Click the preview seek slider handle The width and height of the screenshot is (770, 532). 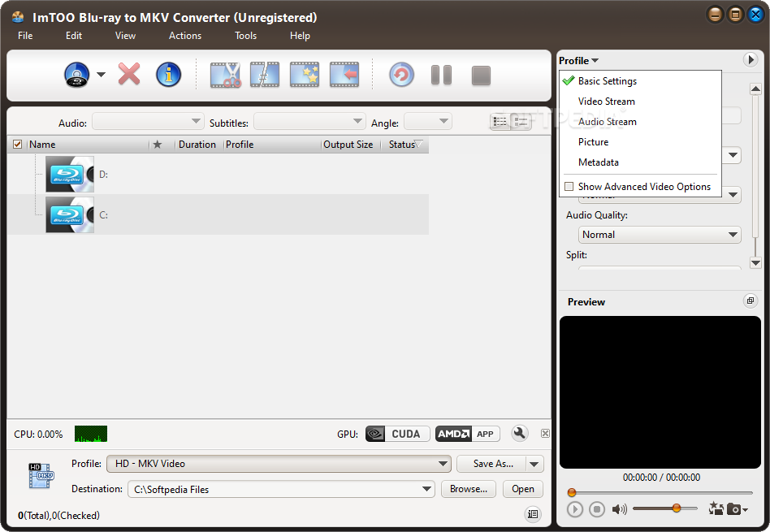(572, 492)
